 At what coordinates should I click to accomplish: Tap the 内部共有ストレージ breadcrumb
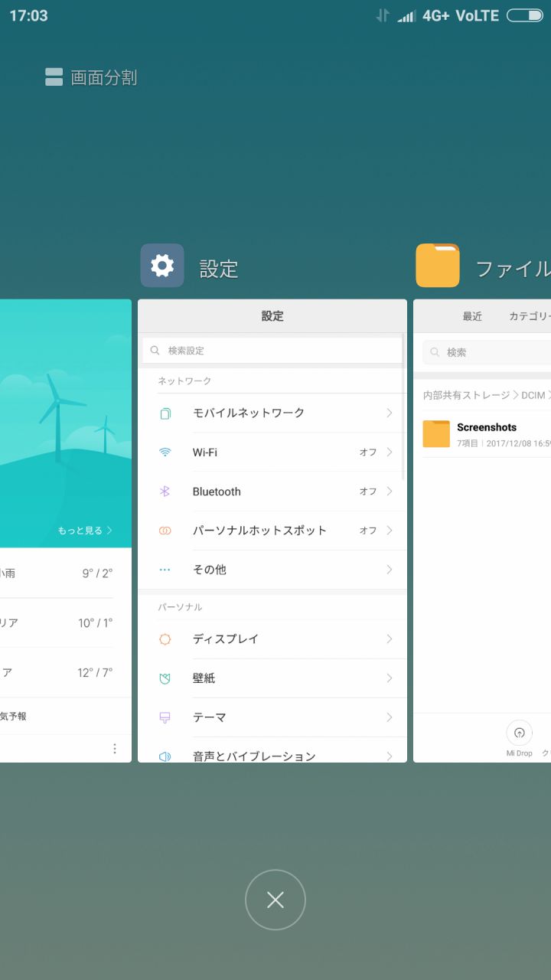coord(465,395)
